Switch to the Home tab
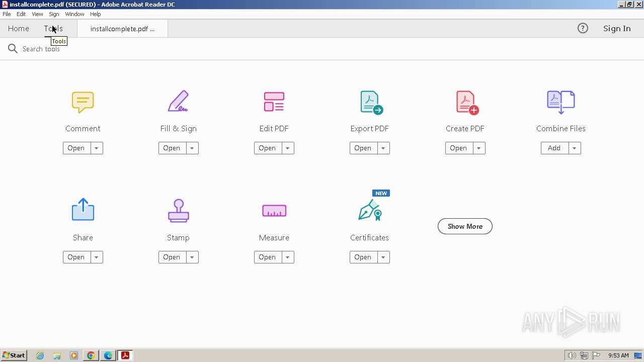The width and height of the screenshot is (644, 362). click(x=19, y=28)
